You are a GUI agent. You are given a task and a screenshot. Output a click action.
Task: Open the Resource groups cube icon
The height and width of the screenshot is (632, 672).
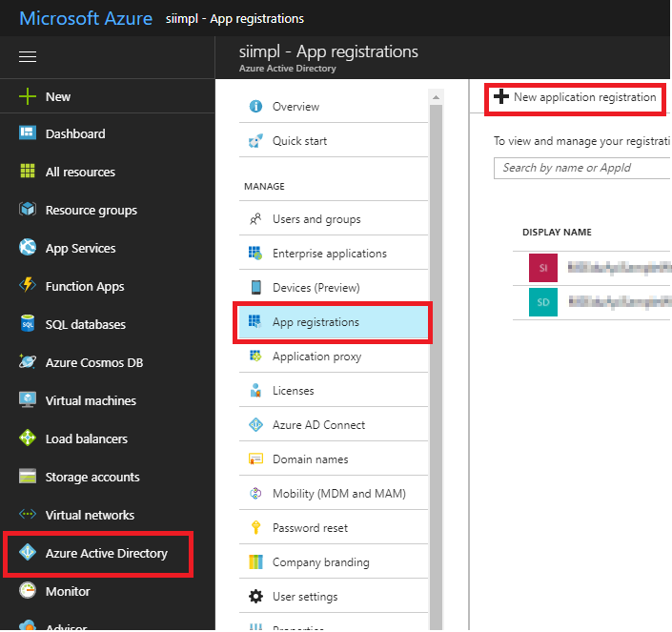pos(28,209)
